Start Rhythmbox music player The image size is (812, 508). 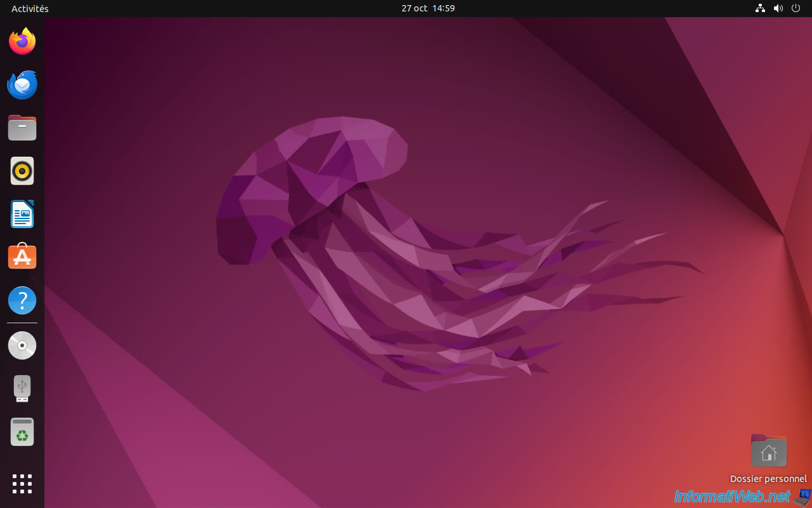(22, 171)
